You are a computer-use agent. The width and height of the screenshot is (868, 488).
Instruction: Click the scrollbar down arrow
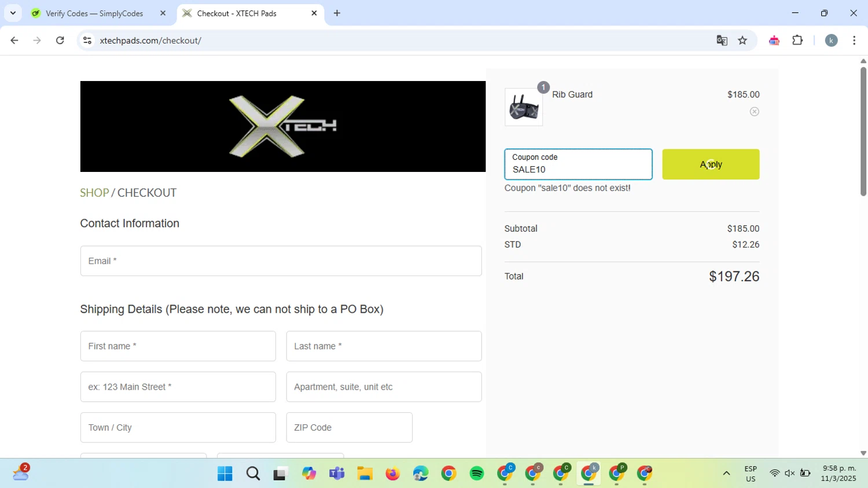tap(863, 453)
